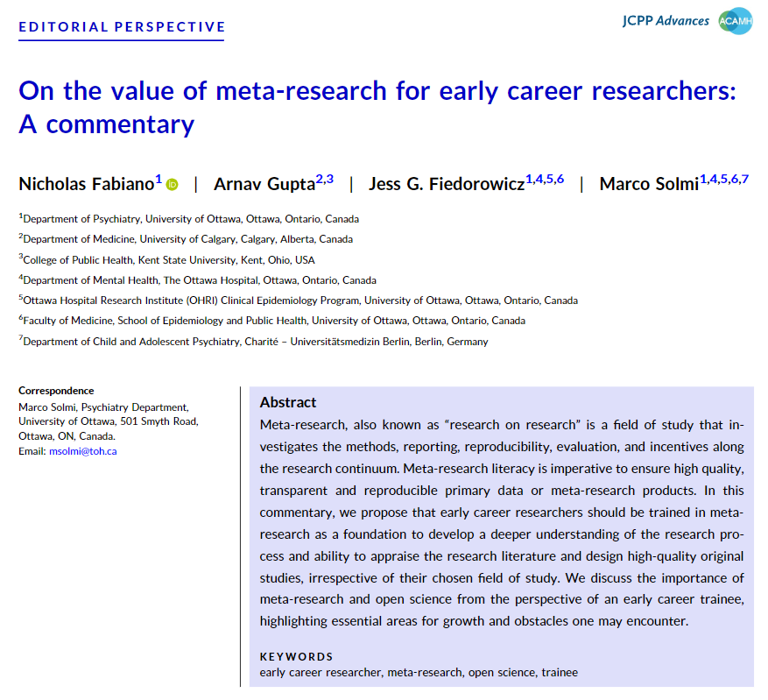Click the ORCID icon beside Nicholas Fabiano
Screen dimensions: 768x700
[x=172, y=185]
